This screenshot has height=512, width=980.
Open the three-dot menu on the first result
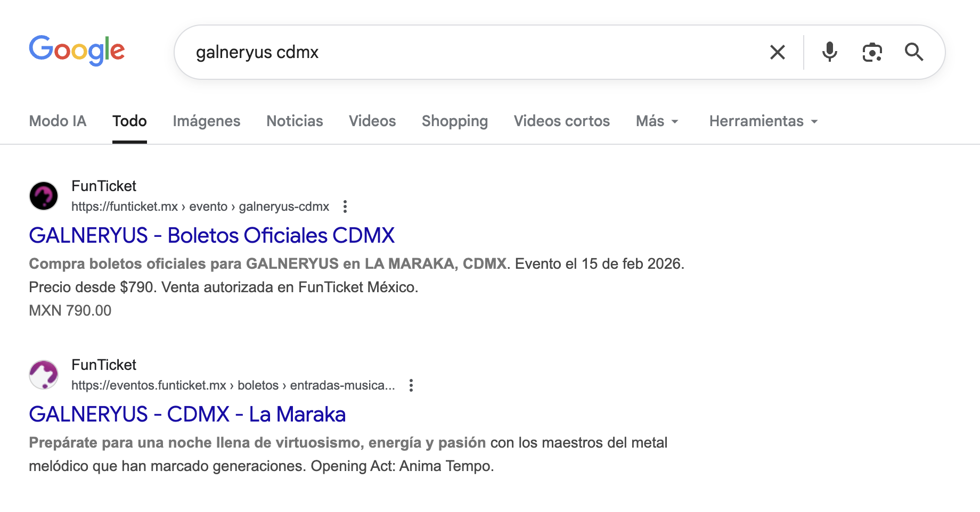tap(345, 207)
